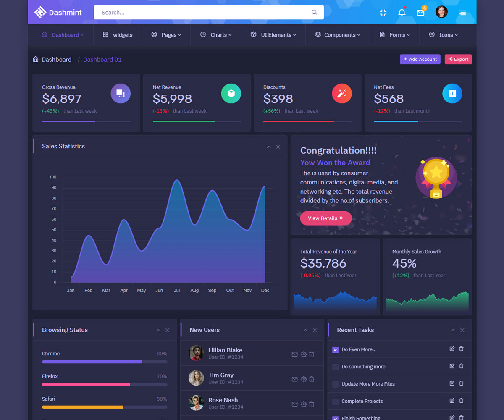Uncheck the 'Do Even More..' task checkbox

[335, 350]
